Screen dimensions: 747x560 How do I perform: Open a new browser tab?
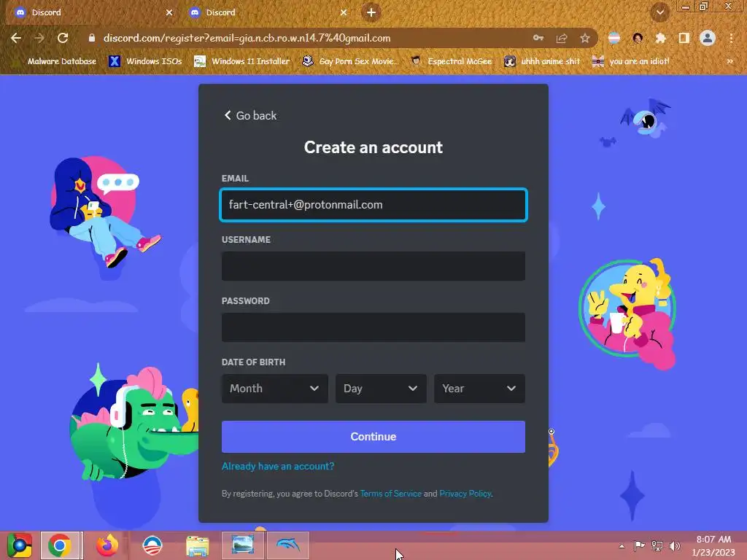click(x=371, y=12)
